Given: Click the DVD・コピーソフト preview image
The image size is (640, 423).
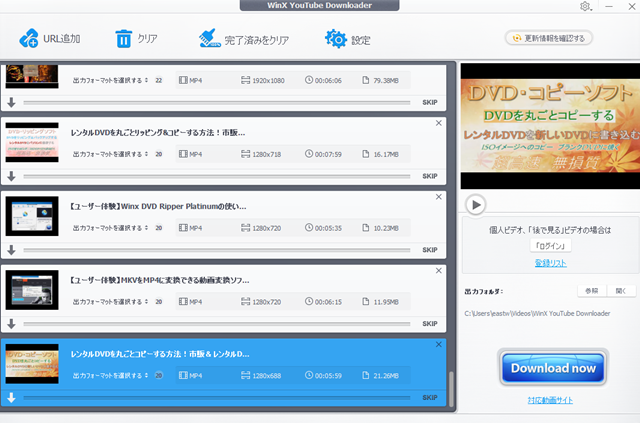Looking at the screenshot, I should (x=550, y=125).
